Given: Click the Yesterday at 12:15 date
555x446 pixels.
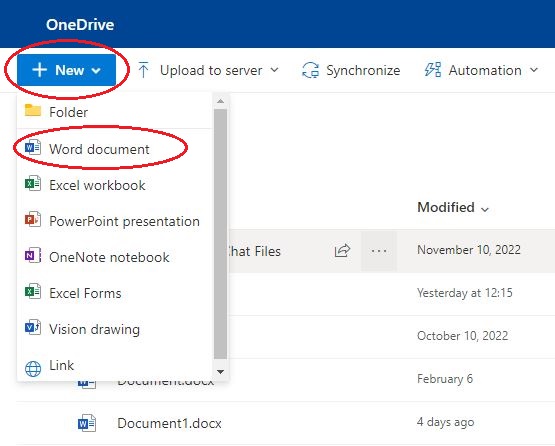Looking at the screenshot, I should point(465,293).
